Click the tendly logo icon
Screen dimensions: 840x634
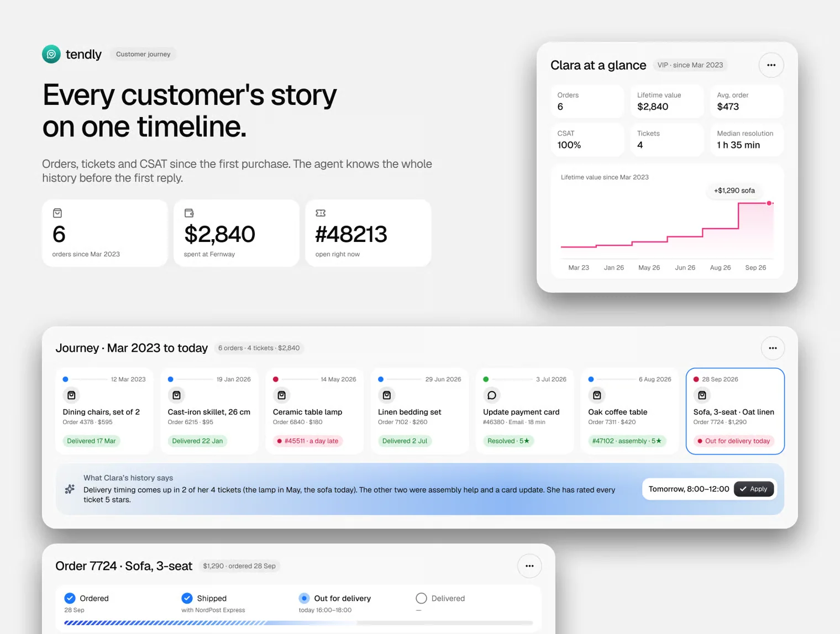pyautogui.click(x=51, y=54)
